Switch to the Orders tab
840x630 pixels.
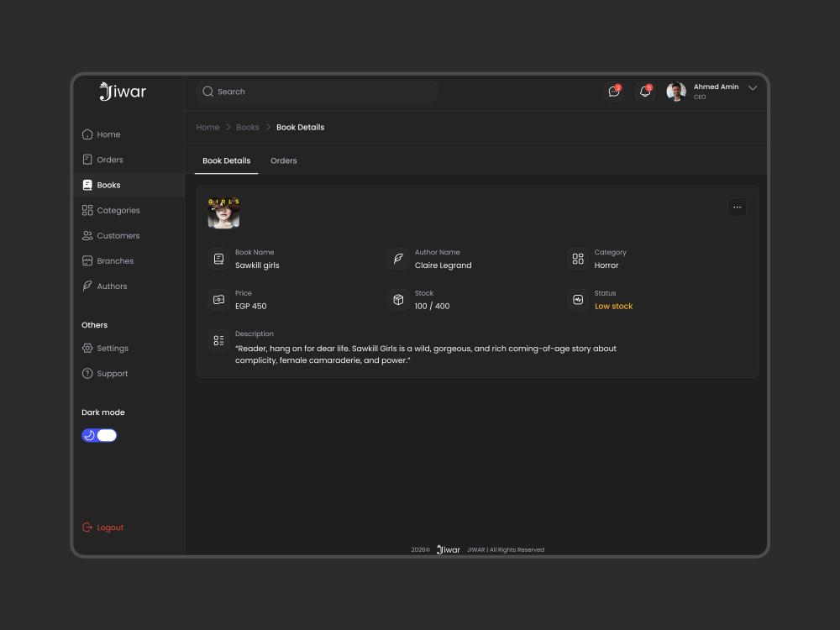coord(283,160)
